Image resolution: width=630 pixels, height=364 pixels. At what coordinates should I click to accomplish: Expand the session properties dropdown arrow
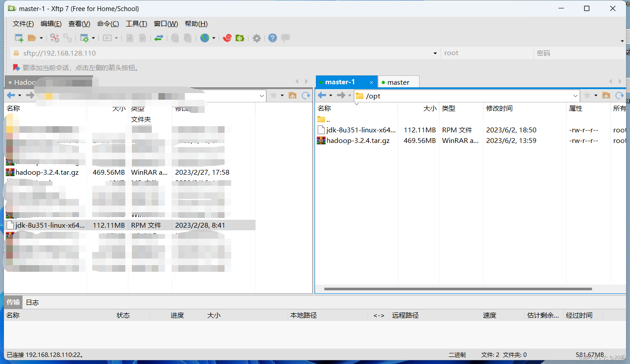[93, 38]
